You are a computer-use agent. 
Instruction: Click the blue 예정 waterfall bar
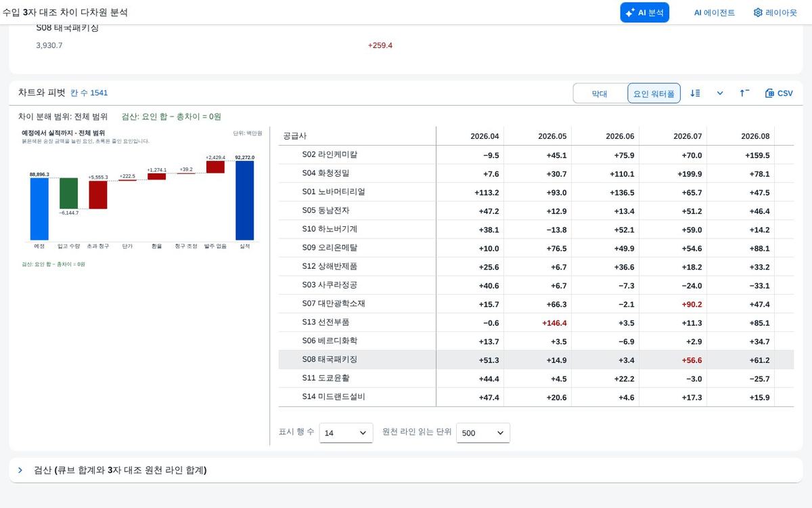(39, 209)
